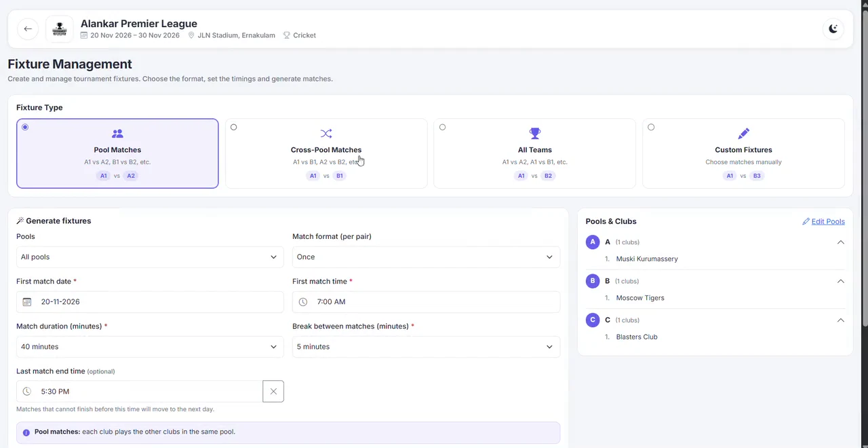This screenshot has width=868, height=448.
Task: Select the Pool Matches radio button
Action: coord(25,127)
